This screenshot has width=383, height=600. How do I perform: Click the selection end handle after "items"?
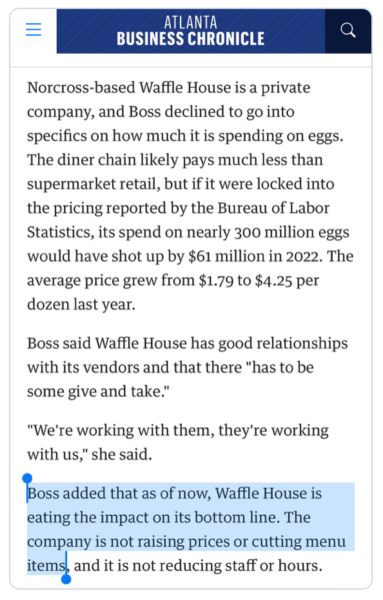pos(66,579)
